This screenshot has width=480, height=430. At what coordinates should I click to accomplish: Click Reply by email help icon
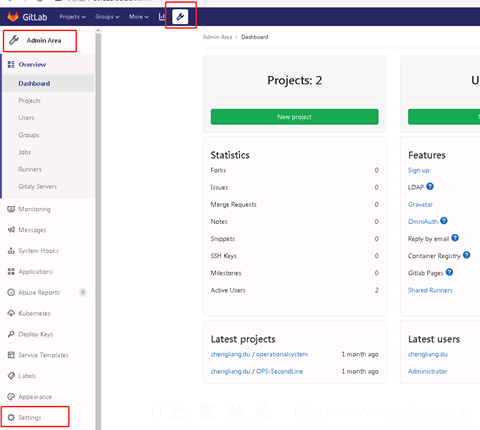pyautogui.click(x=455, y=238)
